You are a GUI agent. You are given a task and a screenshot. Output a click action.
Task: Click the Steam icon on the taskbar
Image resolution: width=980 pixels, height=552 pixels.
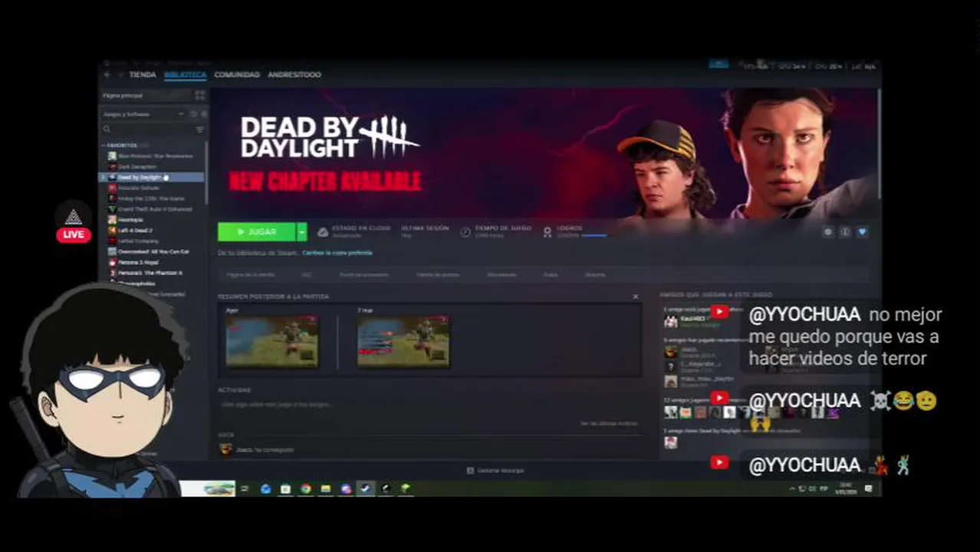coord(366,488)
